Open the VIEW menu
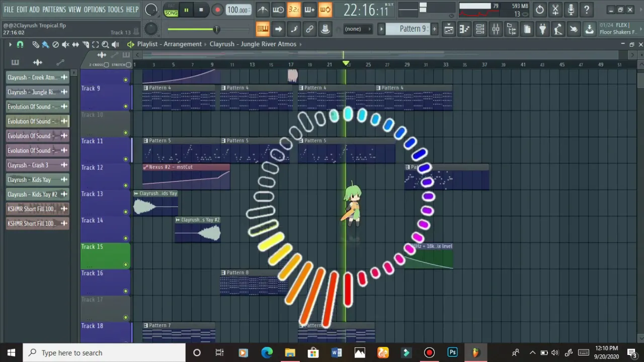644x362 pixels. pyautogui.click(x=74, y=10)
